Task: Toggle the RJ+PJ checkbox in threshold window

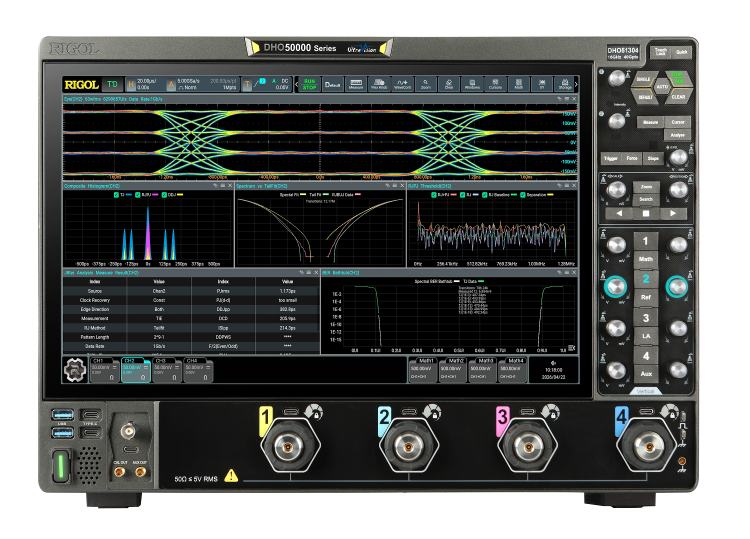Action: point(434,195)
